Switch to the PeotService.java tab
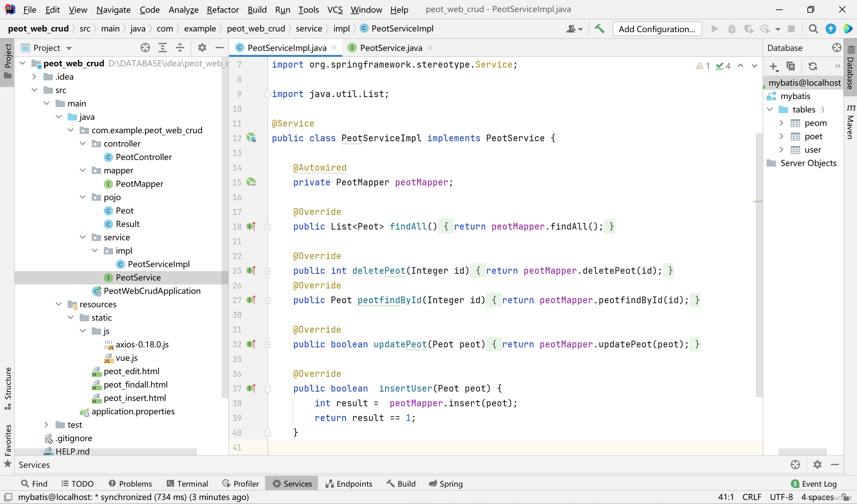The width and height of the screenshot is (857, 504). [x=390, y=48]
